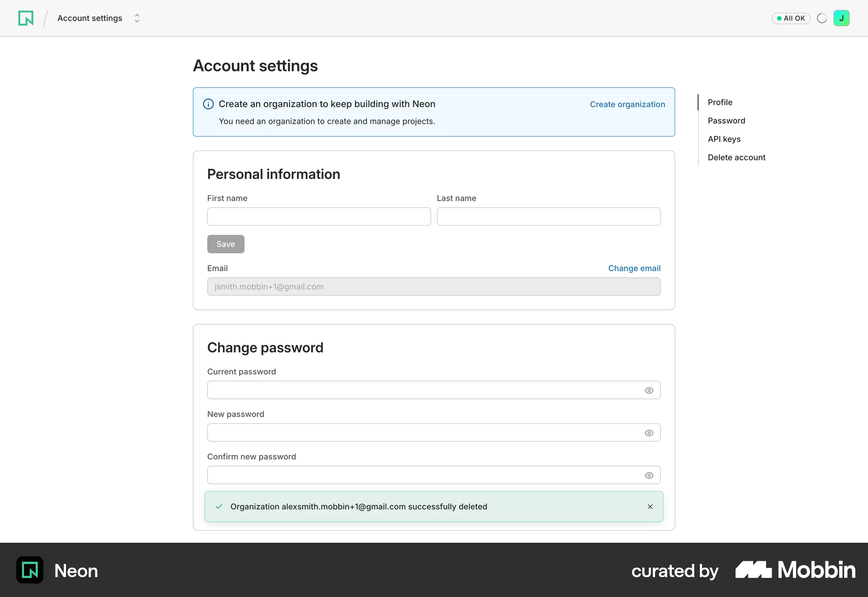Show the New password via eye icon
Viewport: 868px width, 597px height.
tap(649, 433)
